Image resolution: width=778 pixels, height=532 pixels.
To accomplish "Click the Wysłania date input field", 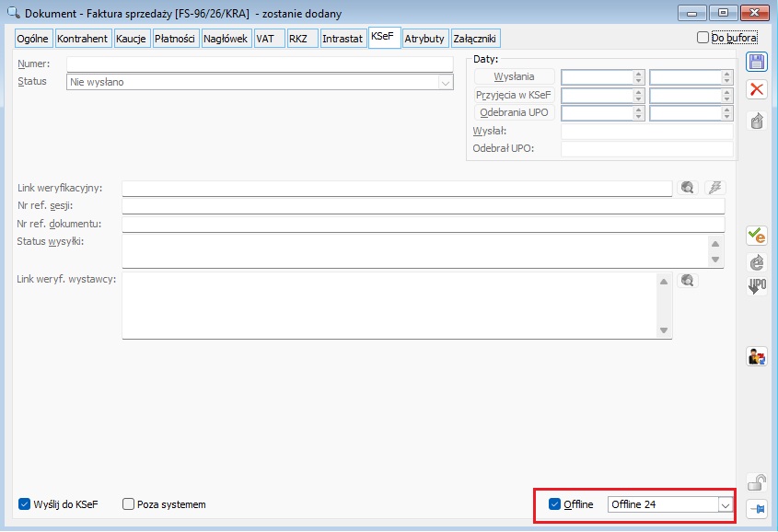I will 598,76.
